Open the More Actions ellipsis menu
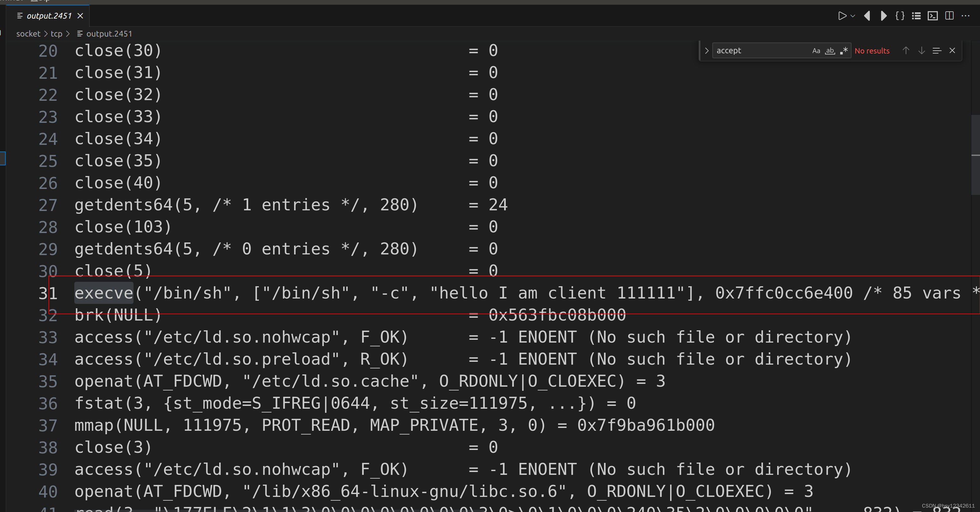This screenshot has width=980, height=512. point(966,16)
